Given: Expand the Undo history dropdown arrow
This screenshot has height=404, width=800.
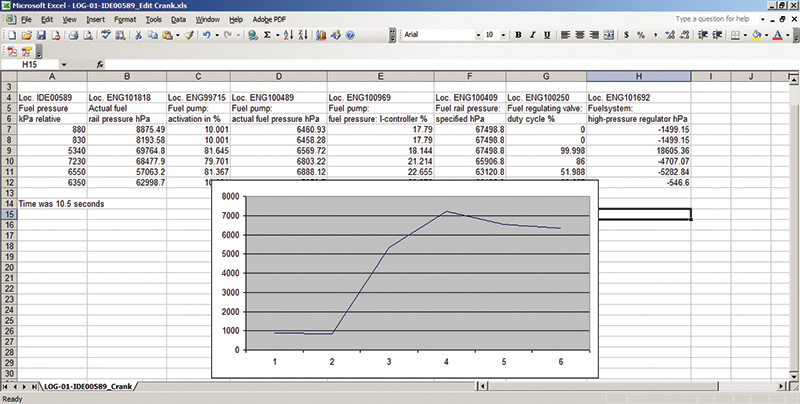Looking at the screenshot, I should (x=217, y=35).
